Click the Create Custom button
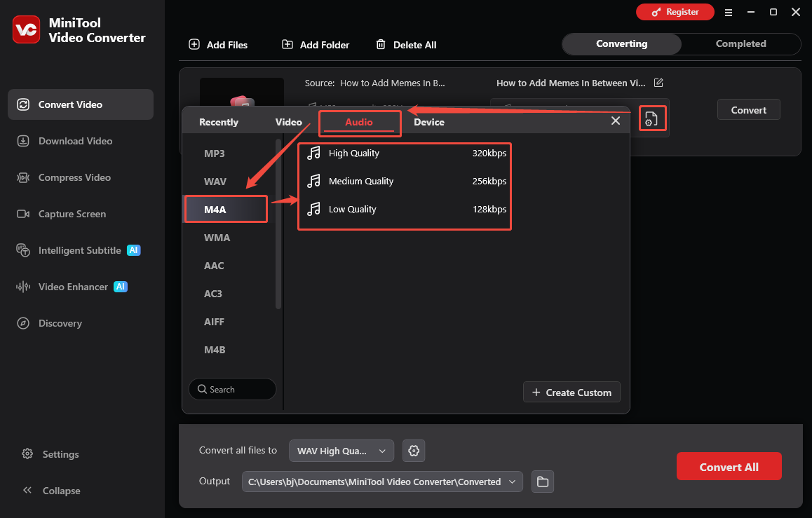Screen dimensions: 812x518 [571, 393]
